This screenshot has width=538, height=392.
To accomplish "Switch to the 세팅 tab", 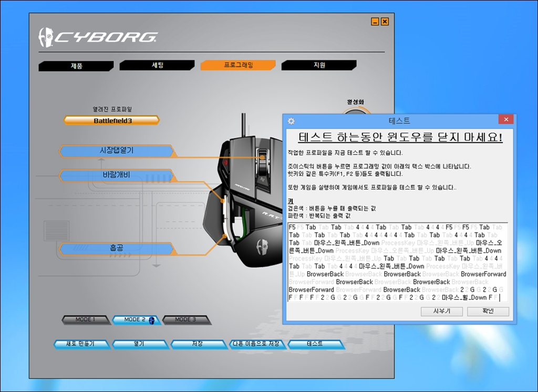I will coord(157,65).
